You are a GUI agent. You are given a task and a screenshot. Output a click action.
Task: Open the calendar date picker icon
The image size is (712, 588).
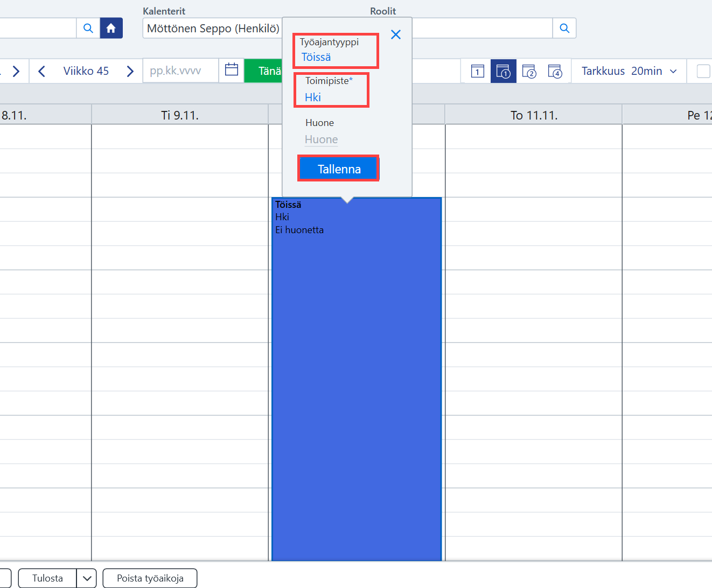click(232, 70)
